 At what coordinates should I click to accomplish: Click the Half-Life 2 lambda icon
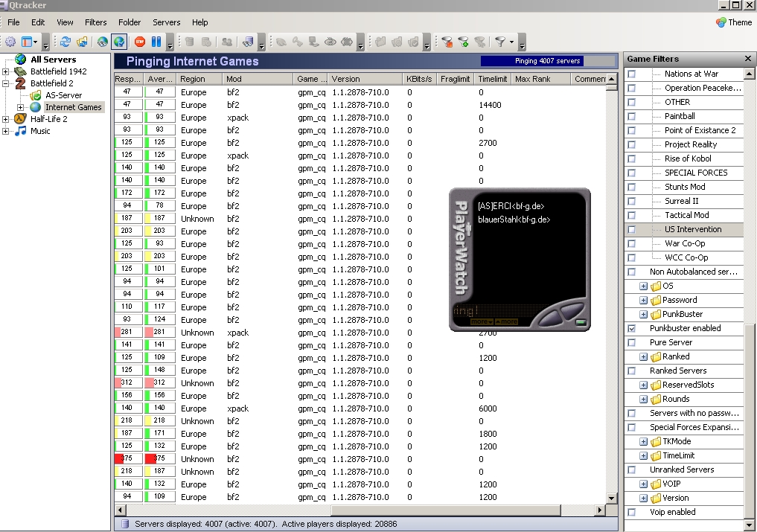click(x=20, y=119)
